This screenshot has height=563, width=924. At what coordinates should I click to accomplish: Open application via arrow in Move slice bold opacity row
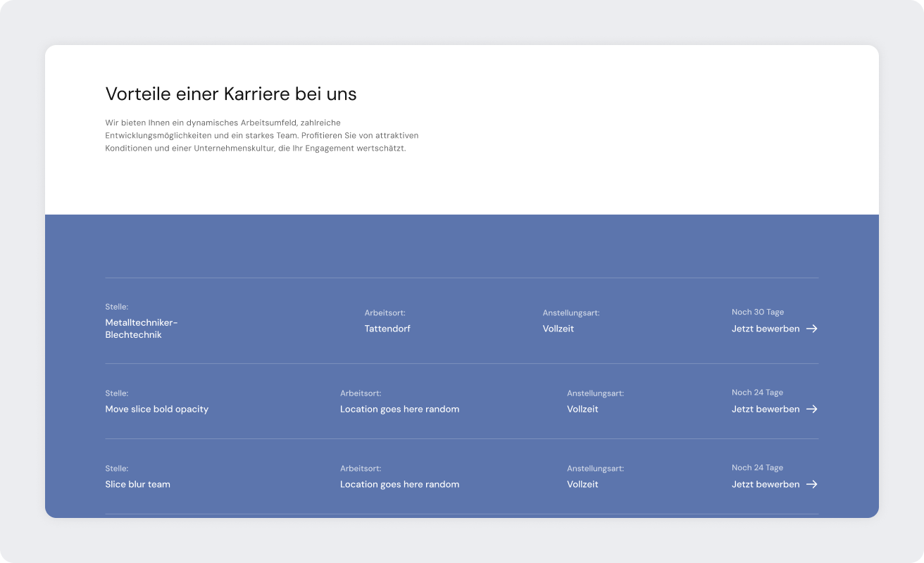813,409
